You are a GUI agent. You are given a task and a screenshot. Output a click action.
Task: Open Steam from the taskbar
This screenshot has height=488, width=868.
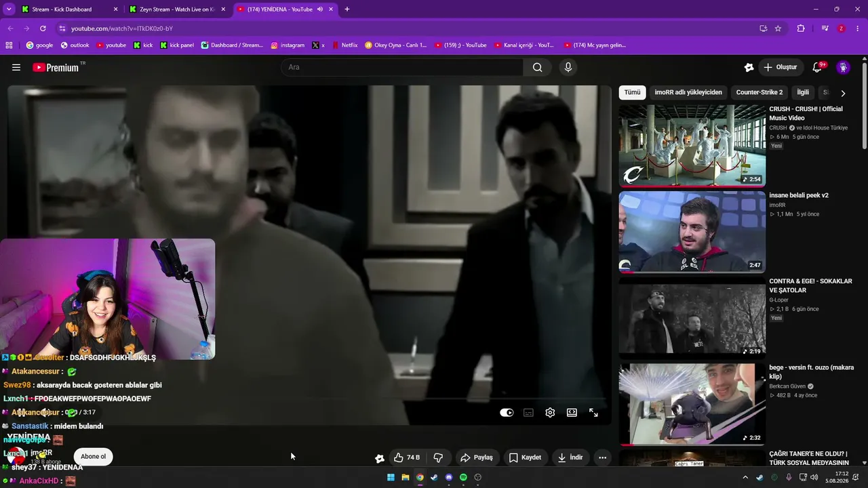pos(434,477)
